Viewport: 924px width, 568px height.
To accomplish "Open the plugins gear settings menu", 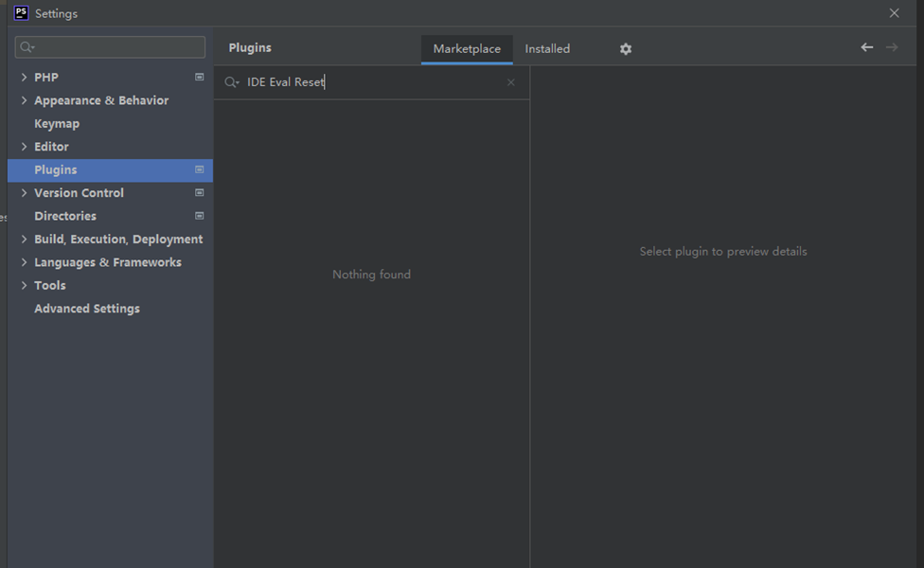I will (625, 49).
